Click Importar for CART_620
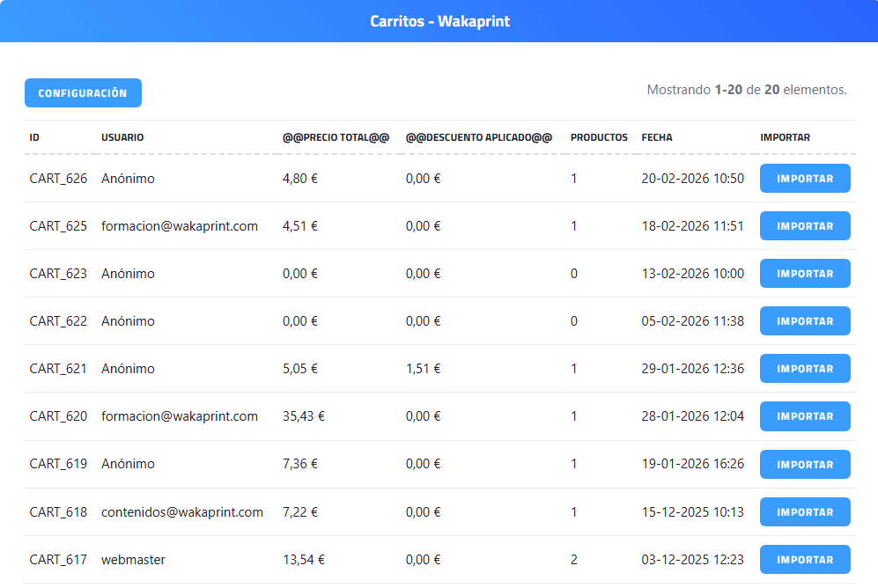 click(x=805, y=416)
